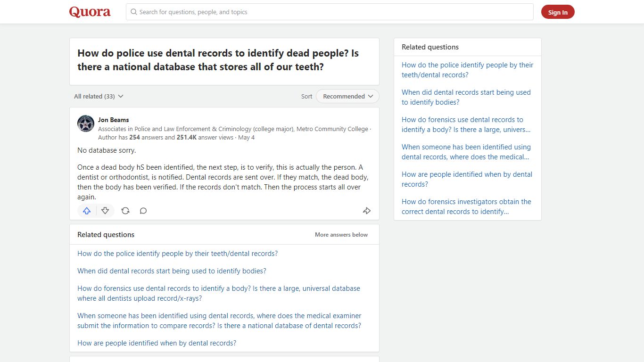The height and width of the screenshot is (362, 644).
Task: Upvote Jon Beams' answer
Action: [x=87, y=211]
